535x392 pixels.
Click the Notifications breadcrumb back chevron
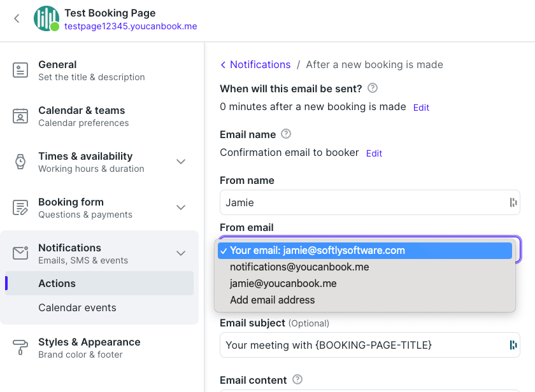(x=223, y=65)
